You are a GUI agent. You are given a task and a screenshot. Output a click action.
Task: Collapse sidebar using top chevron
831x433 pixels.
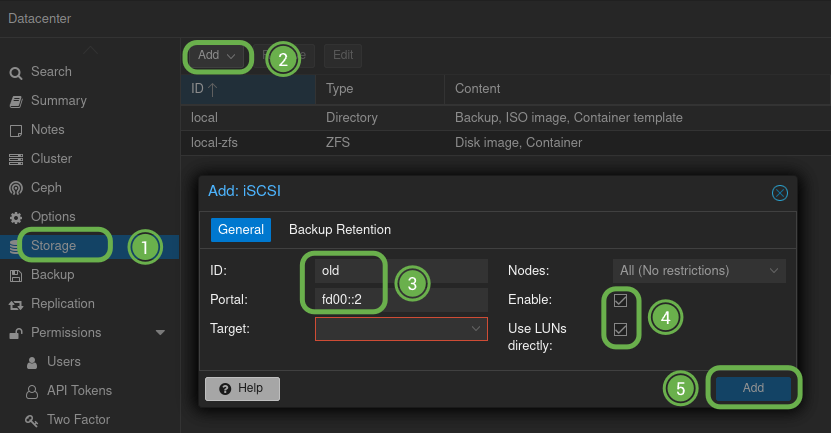pos(91,50)
